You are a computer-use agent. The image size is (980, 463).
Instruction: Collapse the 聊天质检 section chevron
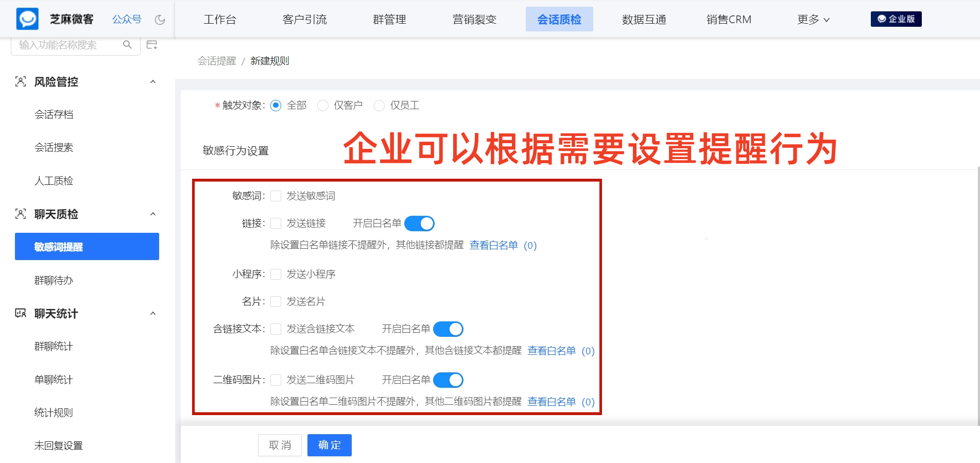[x=153, y=214]
